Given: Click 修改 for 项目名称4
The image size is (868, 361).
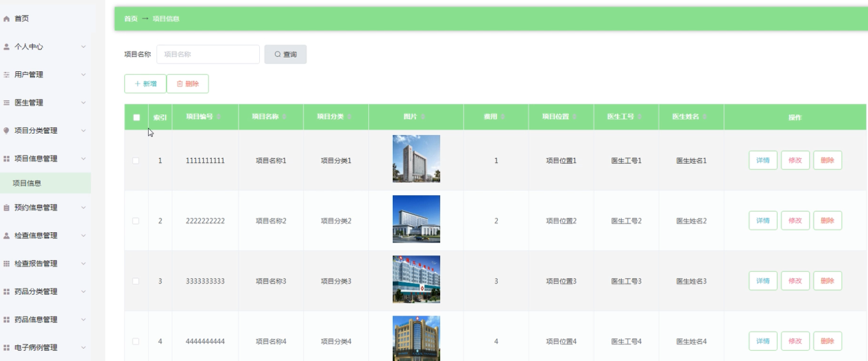Looking at the screenshot, I should pos(795,341).
